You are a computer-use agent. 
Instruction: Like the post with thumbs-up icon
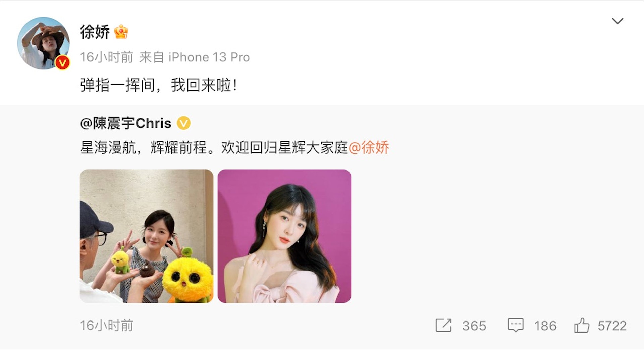tap(582, 325)
